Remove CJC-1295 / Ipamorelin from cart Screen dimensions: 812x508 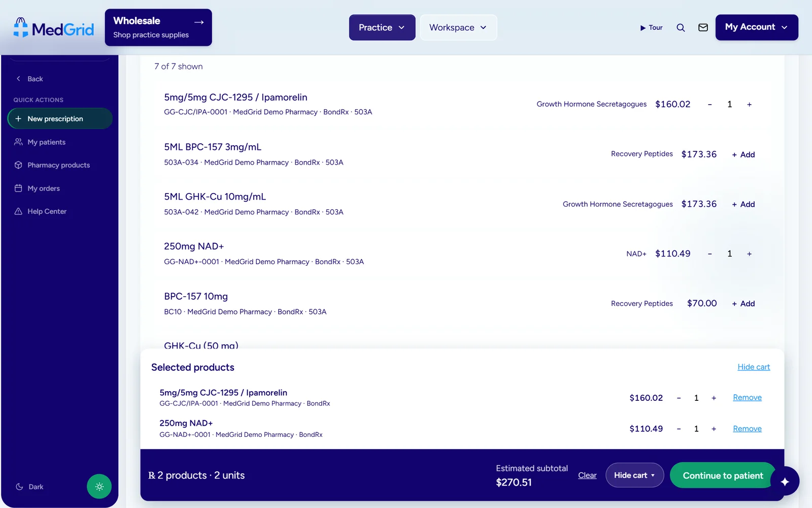point(747,397)
